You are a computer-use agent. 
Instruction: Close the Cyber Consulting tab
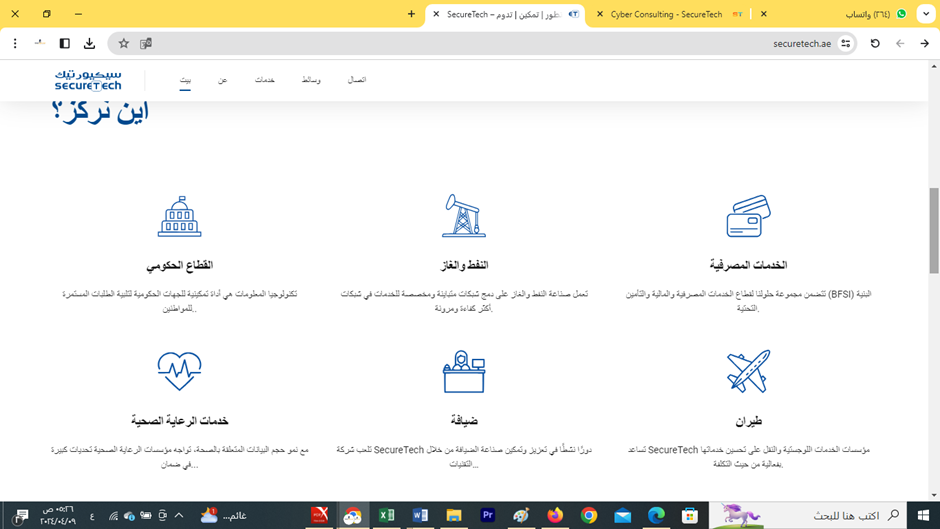[599, 14]
